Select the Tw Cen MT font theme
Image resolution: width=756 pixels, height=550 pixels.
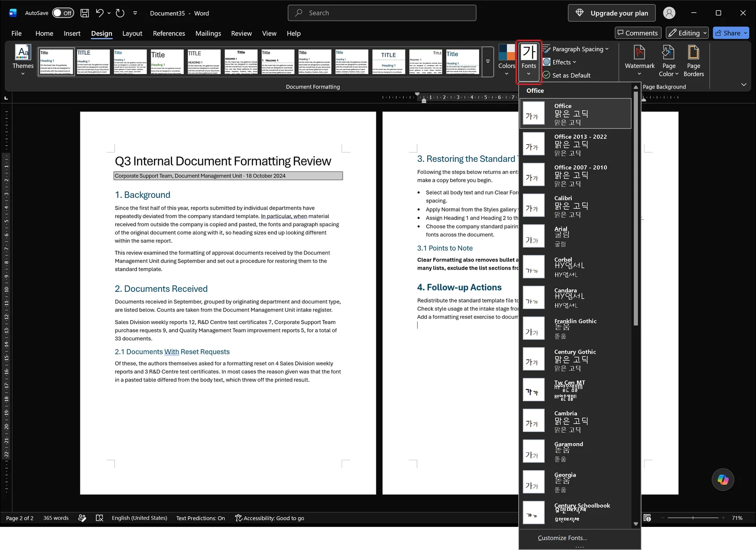(x=576, y=389)
